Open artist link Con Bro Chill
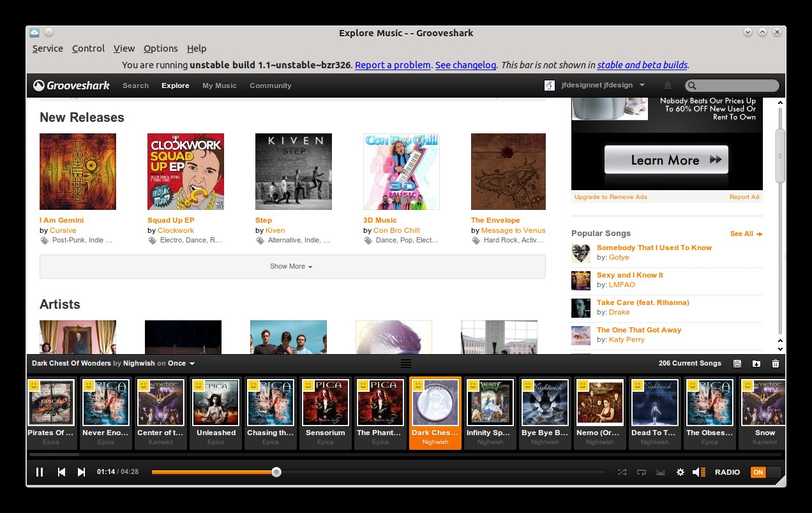Image resolution: width=812 pixels, height=513 pixels. coord(396,230)
